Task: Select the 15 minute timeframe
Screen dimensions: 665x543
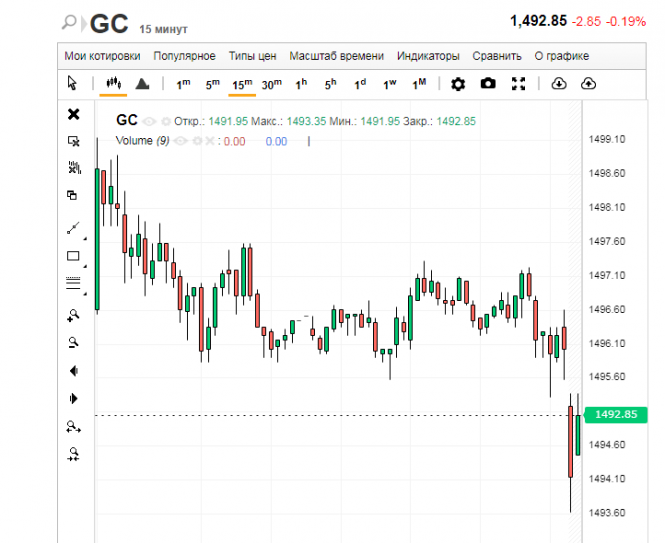Action: pos(242,84)
